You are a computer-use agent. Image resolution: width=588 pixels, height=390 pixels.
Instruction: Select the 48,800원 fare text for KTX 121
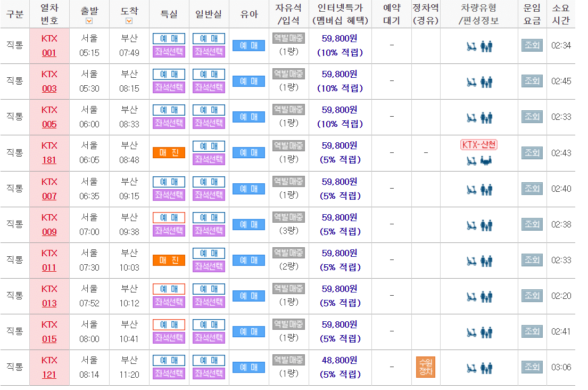coord(339,360)
